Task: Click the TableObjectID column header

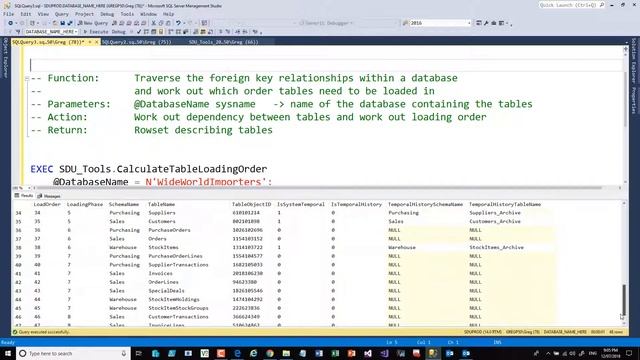Action: pyautogui.click(x=251, y=204)
